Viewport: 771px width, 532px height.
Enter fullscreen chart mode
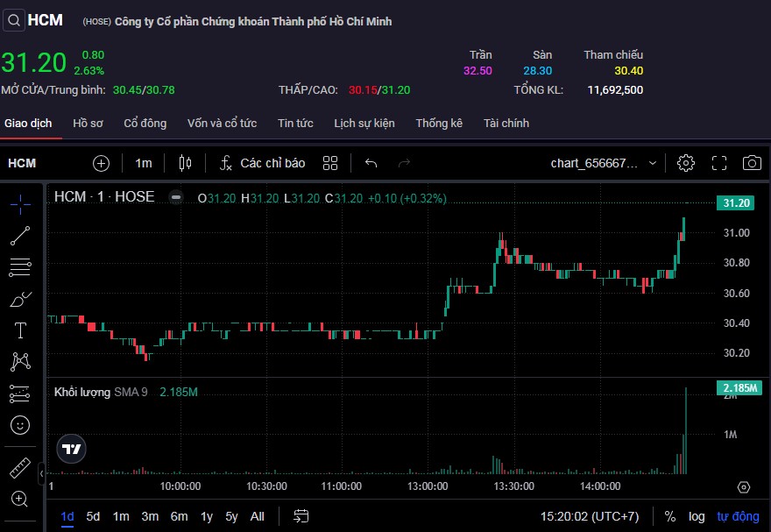pyautogui.click(x=719, y=163)
